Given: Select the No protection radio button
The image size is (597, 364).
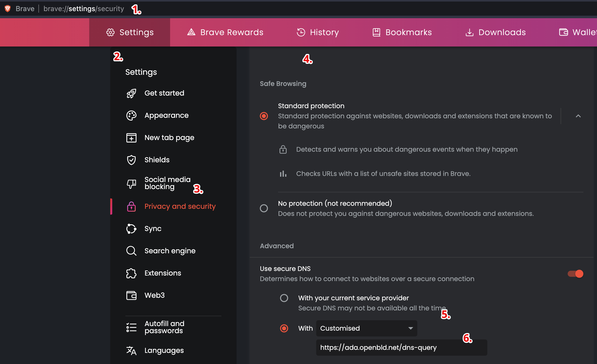Looking at the screenshot, I should coord(264,208).
